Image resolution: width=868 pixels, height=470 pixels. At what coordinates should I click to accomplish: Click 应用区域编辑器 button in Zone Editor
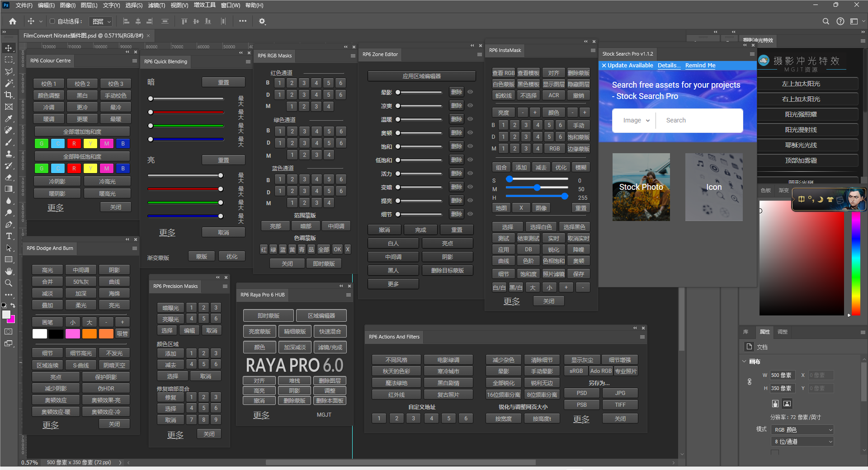tap(421, 76)
